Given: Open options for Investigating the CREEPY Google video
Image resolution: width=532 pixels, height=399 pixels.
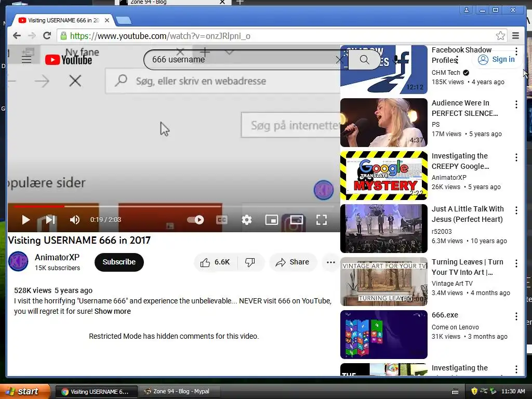Looking at the screenshot, I should (516, 157).
